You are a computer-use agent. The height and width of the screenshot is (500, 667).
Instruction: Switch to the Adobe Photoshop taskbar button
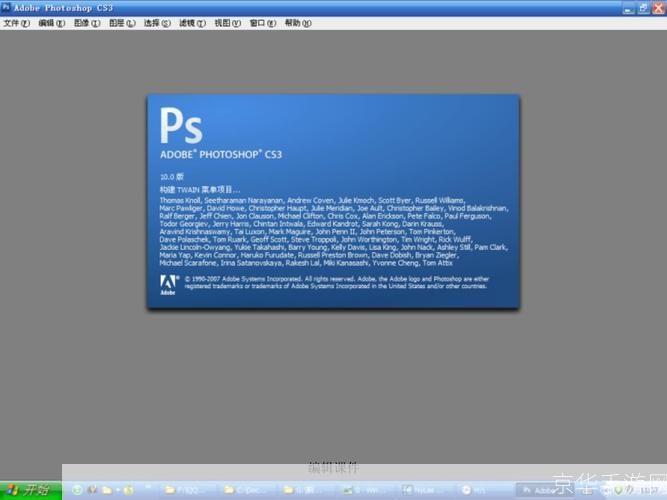coord(543,491)
